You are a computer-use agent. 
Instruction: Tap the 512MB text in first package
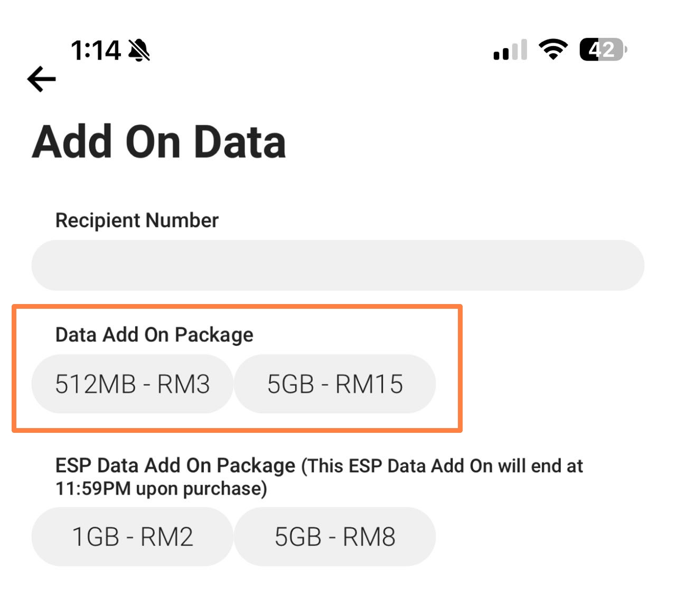click(96, 384)
